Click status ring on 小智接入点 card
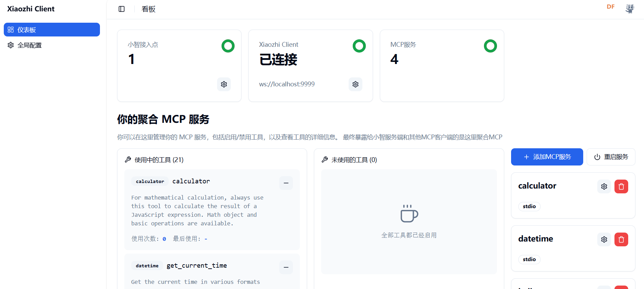 click(x=228, y=46)
